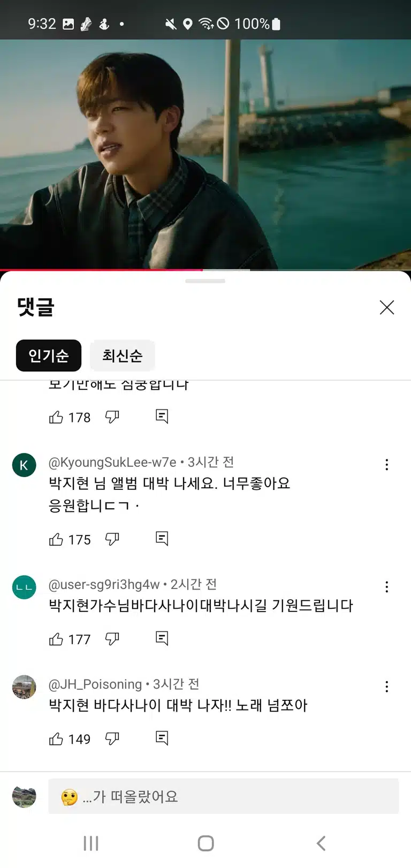The width and height of the screenshot is (411, 868).
Task: Tap the comment input field
Action: click(x=224, y=796)
